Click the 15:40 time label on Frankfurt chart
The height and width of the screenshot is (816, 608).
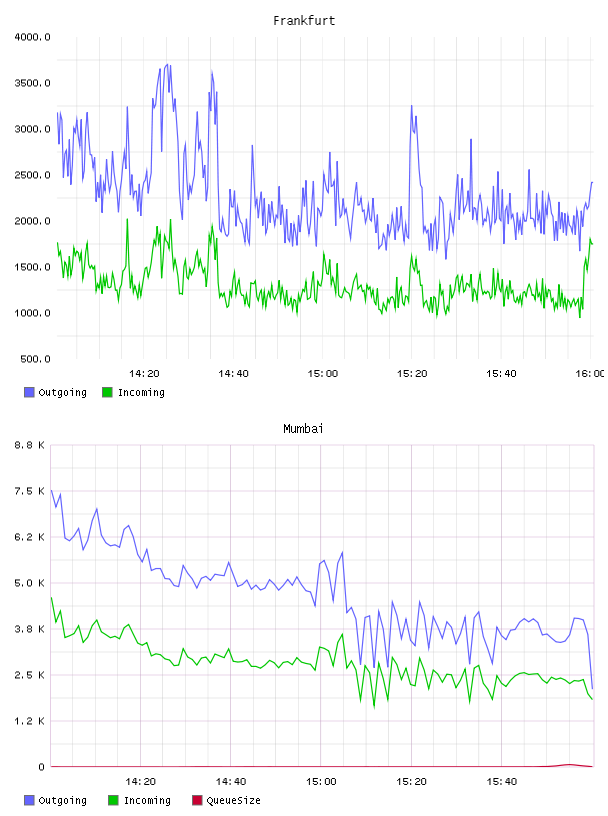point(501,374)
